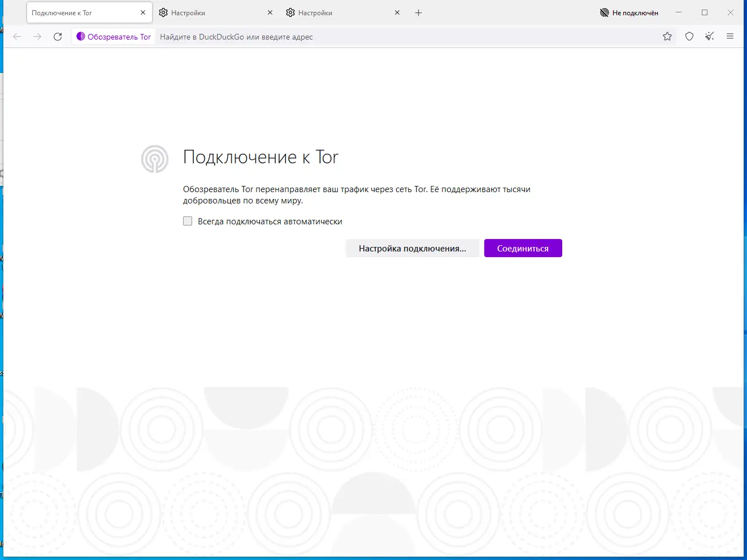Go back using the back arrow
747x560 pixels.
click(17, 37)
